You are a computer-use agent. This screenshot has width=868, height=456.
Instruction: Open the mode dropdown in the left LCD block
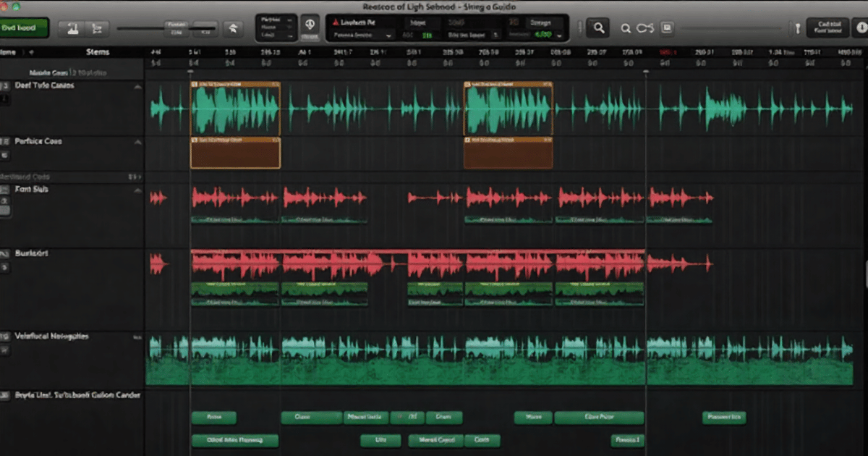290,26
